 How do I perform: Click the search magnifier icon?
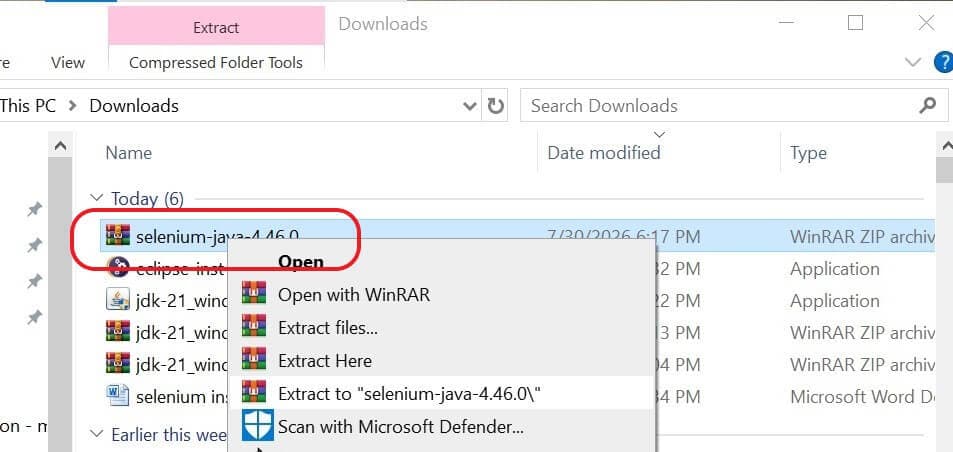(927, 106)
